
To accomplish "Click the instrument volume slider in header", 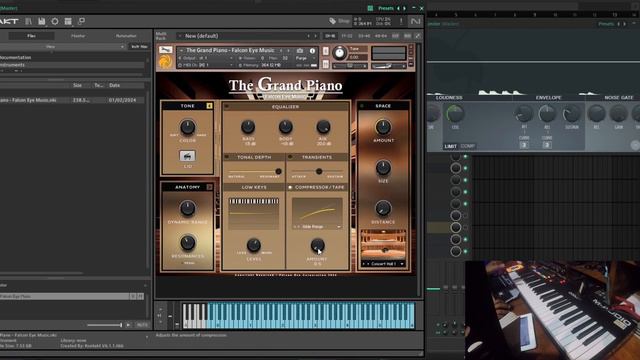I will click(x=389, y=66).
